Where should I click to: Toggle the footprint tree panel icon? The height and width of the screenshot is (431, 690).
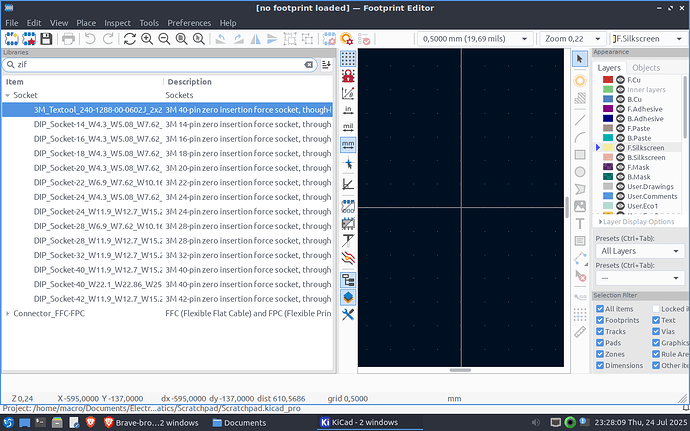tap(348, 280)
